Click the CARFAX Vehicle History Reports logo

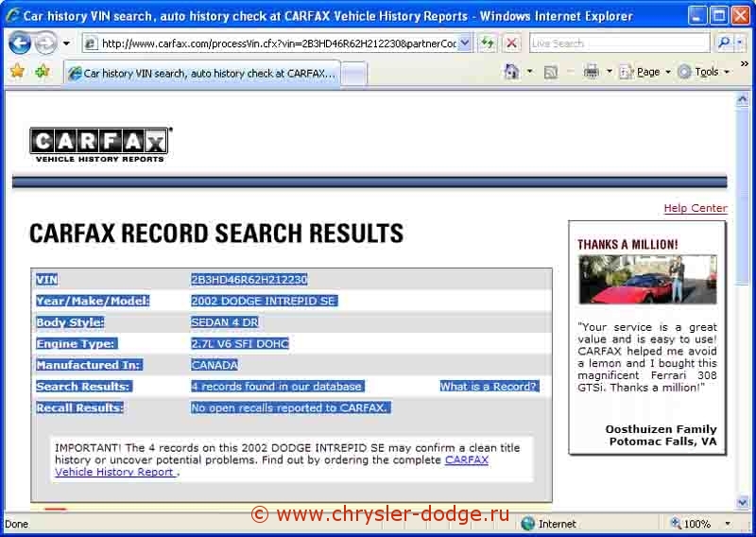[100, 145]
